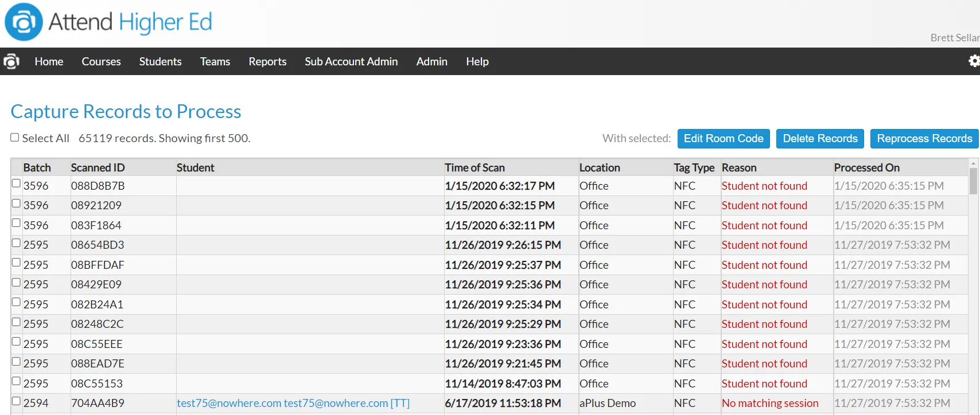This screenshot has width=980, height=415.
Task: Click the Tag Type column header
Action: pos(694,167)
